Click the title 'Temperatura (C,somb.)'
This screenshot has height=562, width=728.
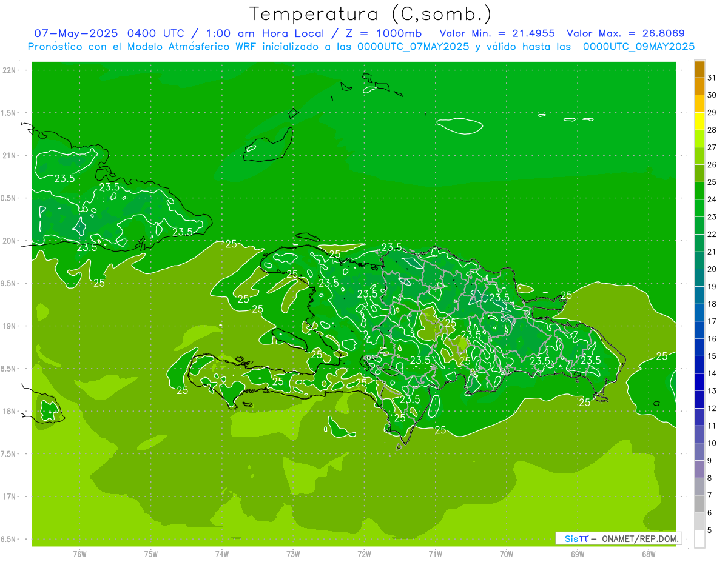pyautogui.click(x=371, y=14)
